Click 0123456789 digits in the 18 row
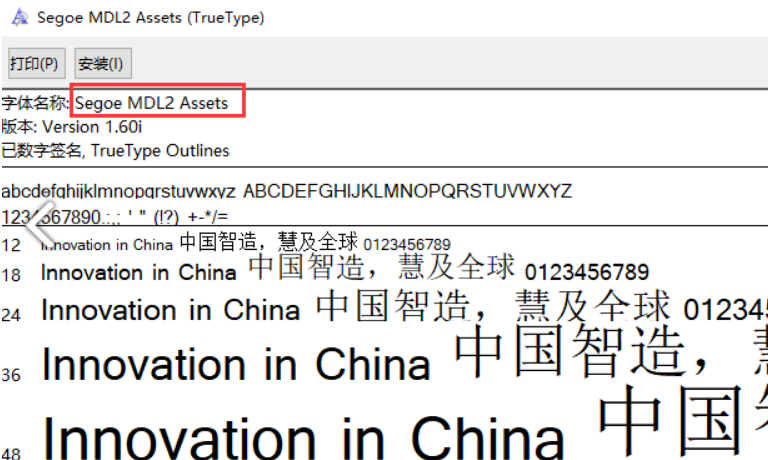 point(587,272)
